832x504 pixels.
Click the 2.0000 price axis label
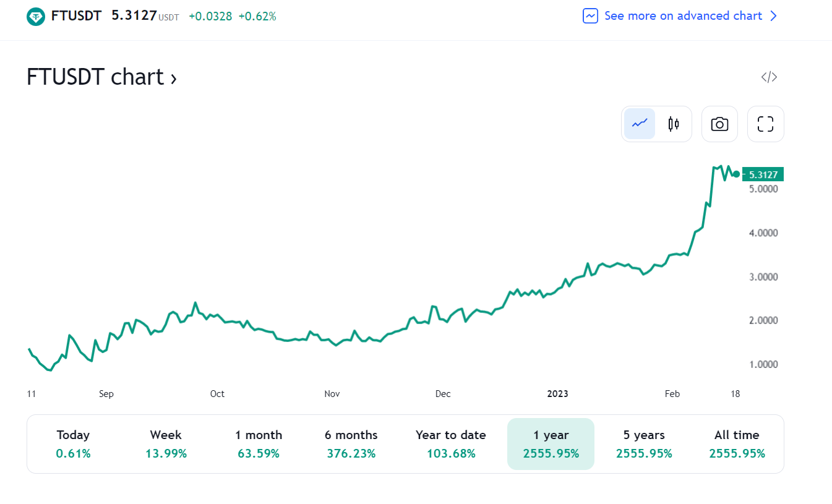tap(763, 321)
